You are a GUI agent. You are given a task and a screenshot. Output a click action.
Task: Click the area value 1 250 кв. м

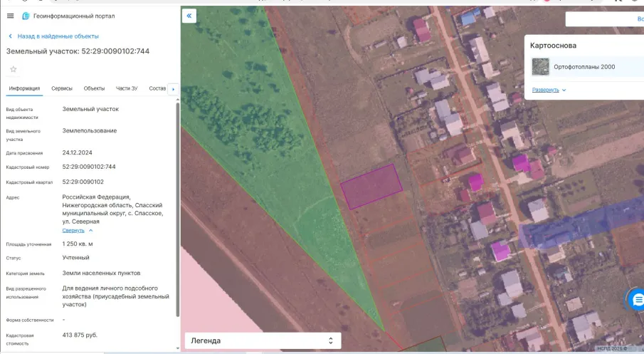(x=78, y=244)
